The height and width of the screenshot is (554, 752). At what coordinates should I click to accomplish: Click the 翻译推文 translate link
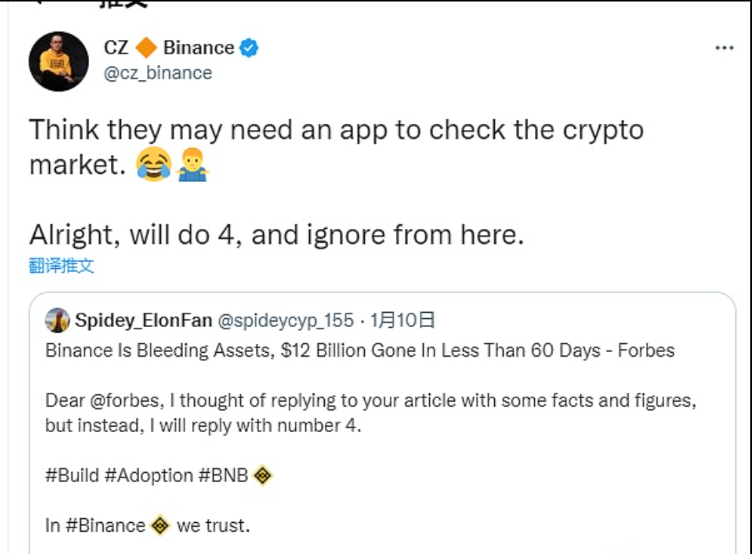[x=62, y=266]
